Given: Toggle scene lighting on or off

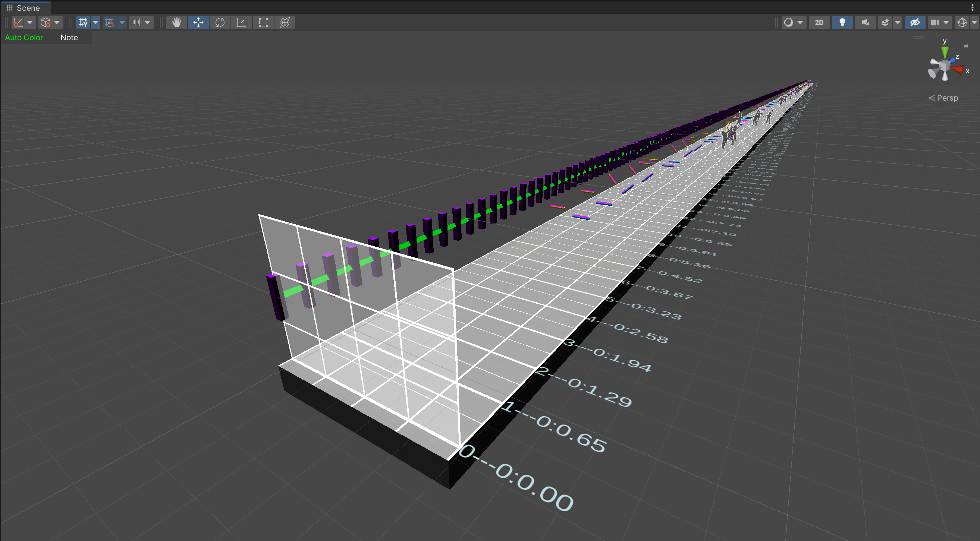Looking at the screenshot, I should 842,22.
